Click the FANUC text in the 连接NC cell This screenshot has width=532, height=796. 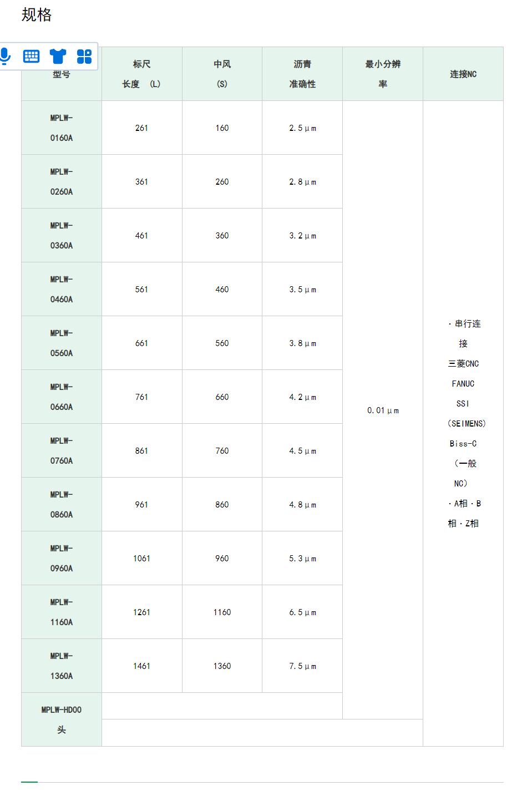463,383
